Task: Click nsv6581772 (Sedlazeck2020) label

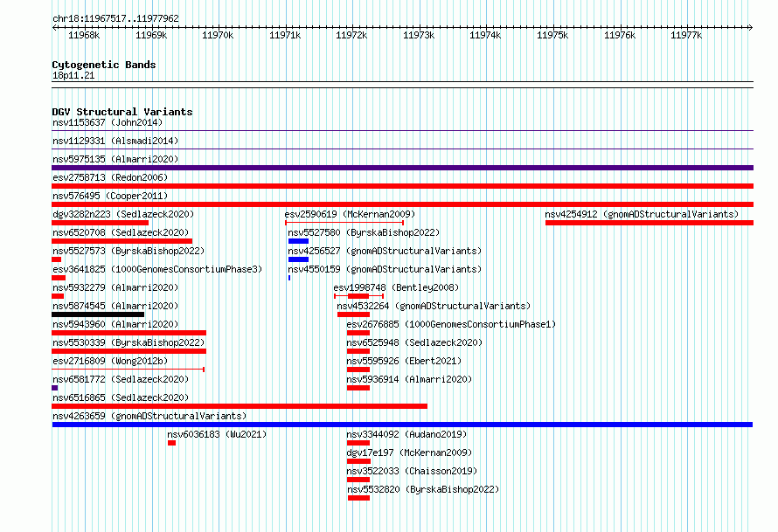Action: 121,379
